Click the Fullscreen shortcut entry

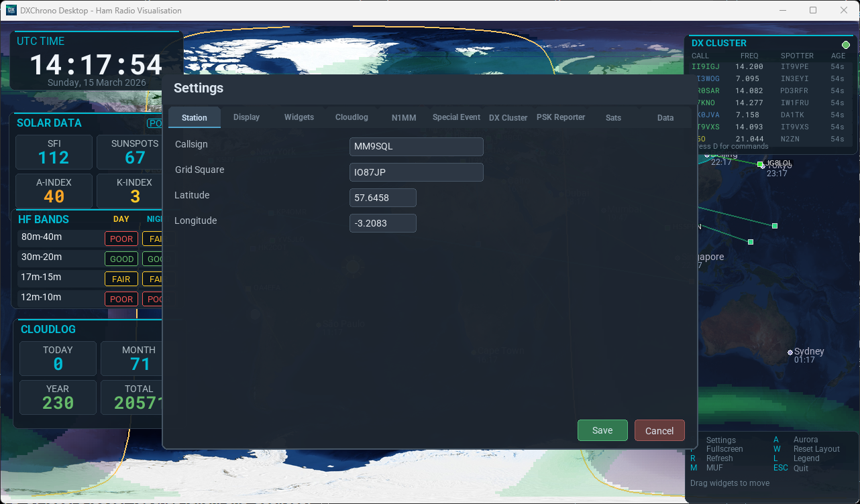coord(724,449)
